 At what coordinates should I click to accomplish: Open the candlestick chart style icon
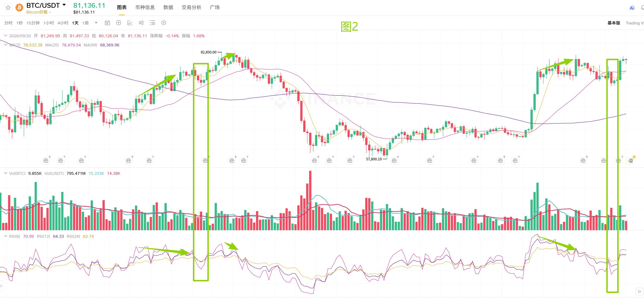click(x=141, y=23)
